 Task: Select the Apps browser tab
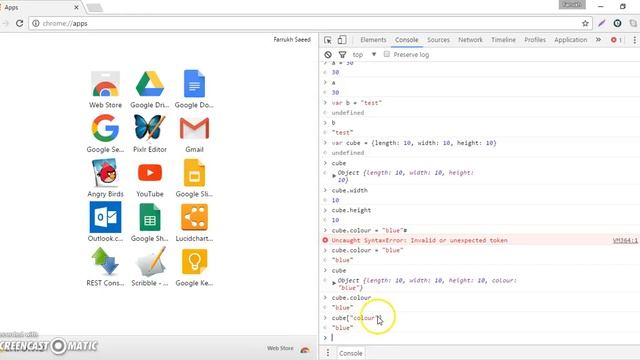pyautogui.click(x=40, y=7)
